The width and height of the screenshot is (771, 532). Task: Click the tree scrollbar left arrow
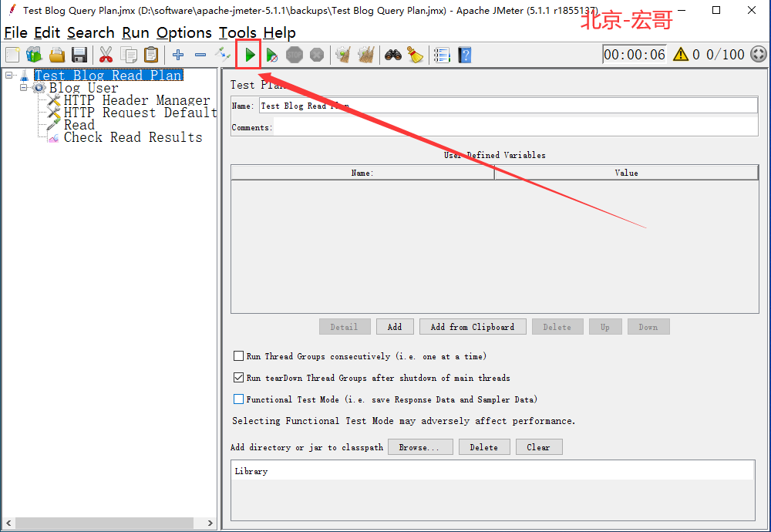pos(8,523)
